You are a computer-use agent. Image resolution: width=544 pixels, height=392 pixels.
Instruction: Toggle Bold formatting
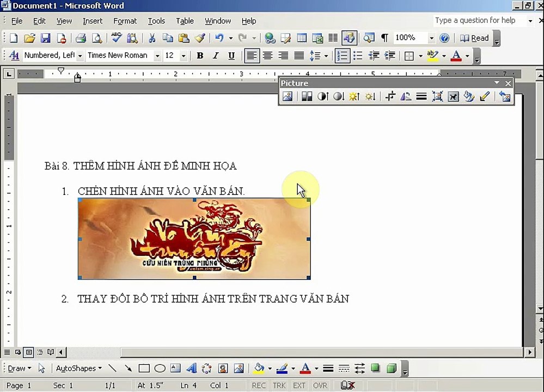(x=200, y=56)
